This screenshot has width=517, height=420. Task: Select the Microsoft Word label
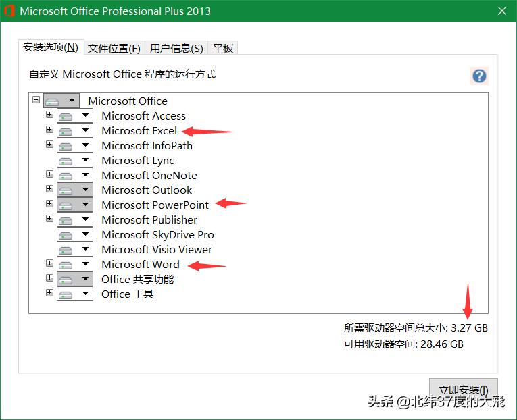point(141,264)
